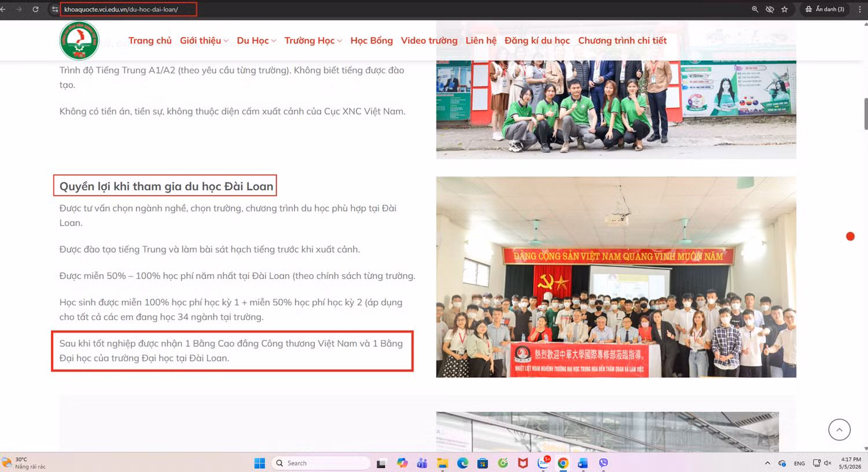Click the heading Quyền lợi khi tham gia du học Đài Loan
This screenshot has height=472, width=868.
pyautogui.click(x=166, y=186)
